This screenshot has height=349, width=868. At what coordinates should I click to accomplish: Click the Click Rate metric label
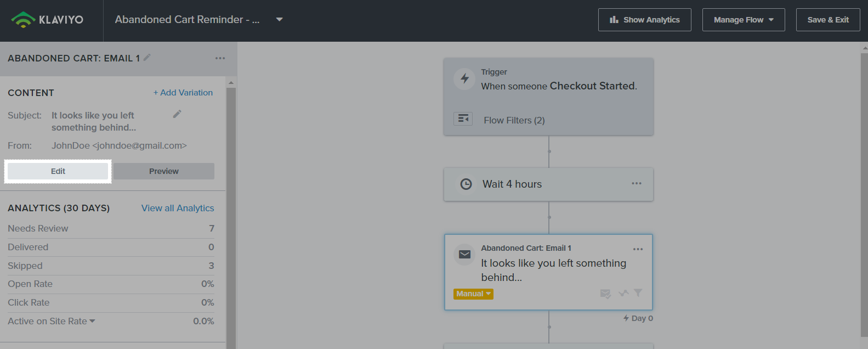pyautogui.click(x=29, y=302)
